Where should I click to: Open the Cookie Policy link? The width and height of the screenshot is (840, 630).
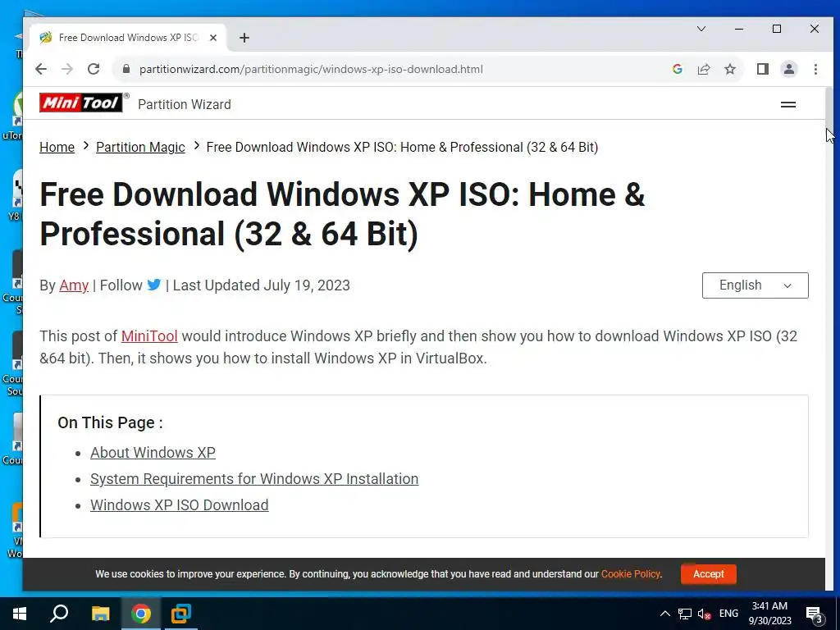coord(631,573)
